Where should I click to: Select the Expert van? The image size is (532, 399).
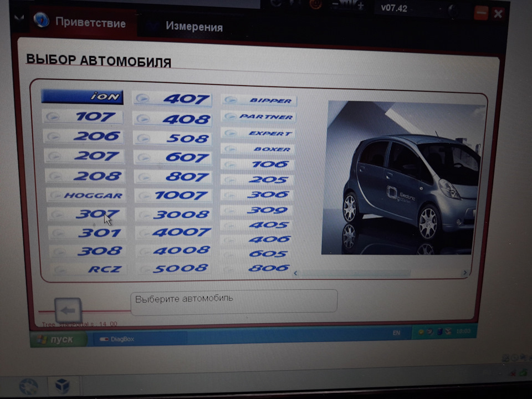(x=258, y=133)
